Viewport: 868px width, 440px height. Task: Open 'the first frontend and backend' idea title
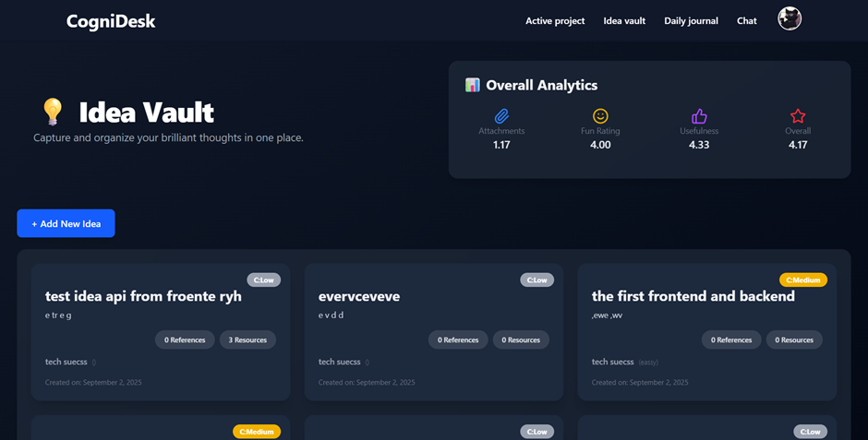(693, 296)
